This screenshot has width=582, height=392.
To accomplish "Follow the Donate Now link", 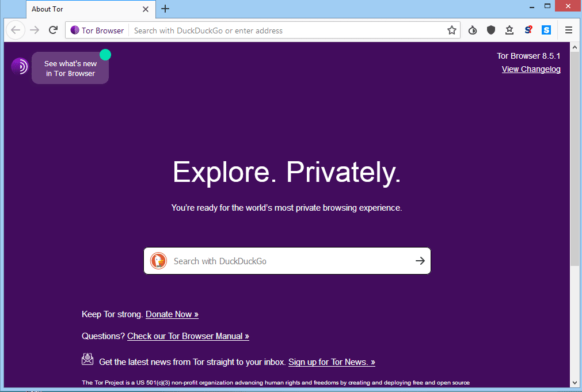I will 172,314.
